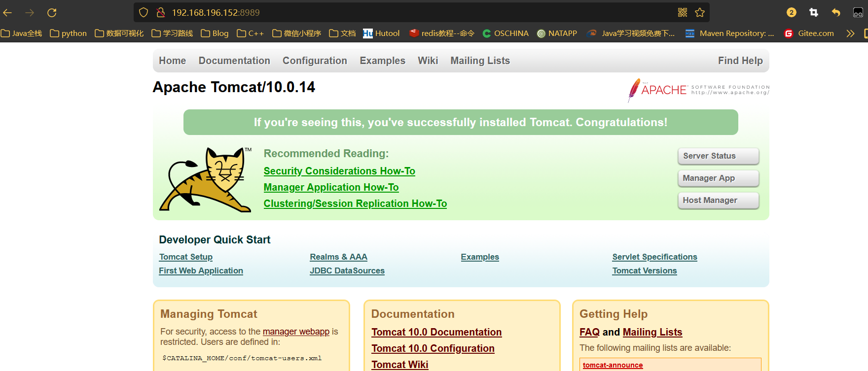Show more bookmarks via double chevron

coord(850,34)
